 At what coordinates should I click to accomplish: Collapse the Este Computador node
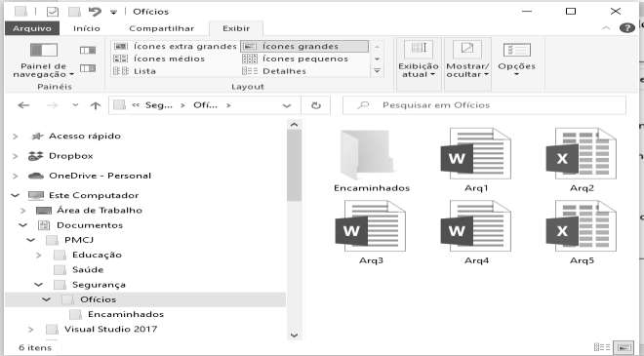(16, 195)
